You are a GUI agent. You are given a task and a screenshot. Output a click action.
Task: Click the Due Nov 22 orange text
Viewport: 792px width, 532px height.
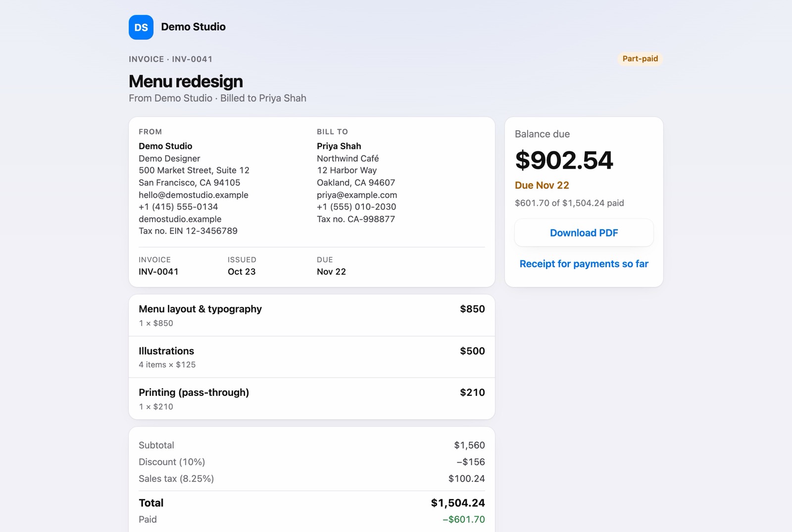click(x=542, y=185)
